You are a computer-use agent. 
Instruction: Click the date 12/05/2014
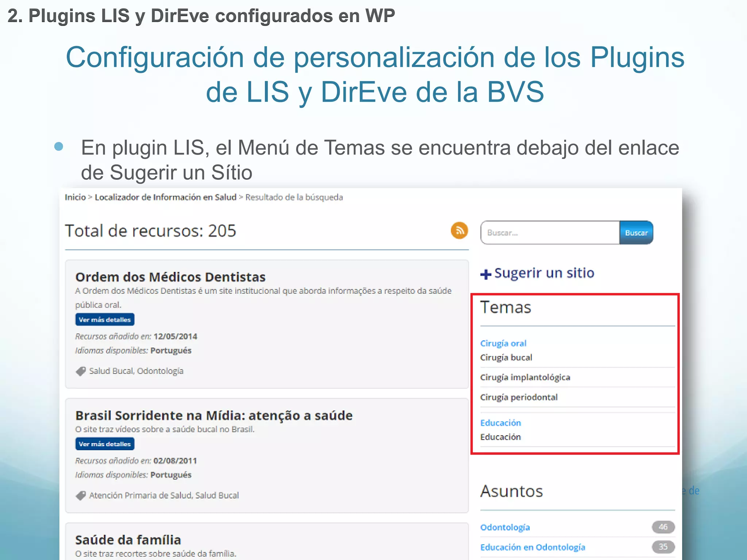[175, 337]
